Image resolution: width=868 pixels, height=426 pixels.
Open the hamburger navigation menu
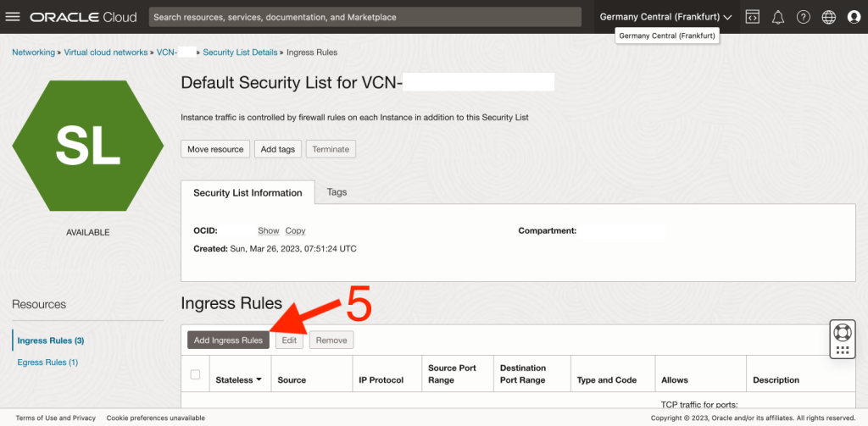13,17
